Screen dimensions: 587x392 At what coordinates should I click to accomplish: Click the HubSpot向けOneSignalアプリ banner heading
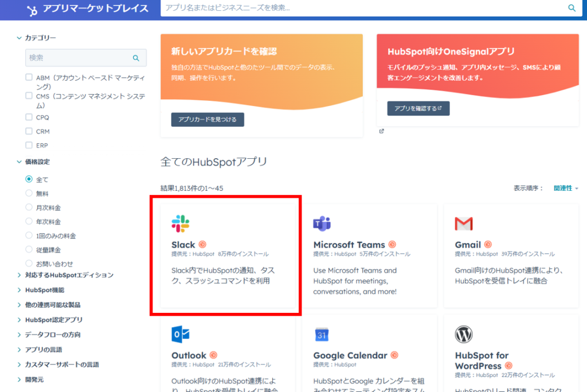click(x=451, y=52)
